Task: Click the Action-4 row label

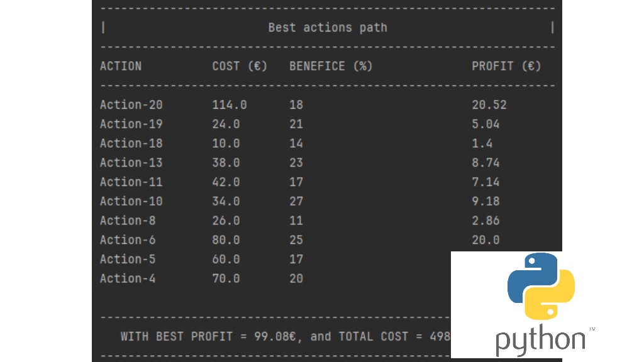Action: click(x=128, y=278)
